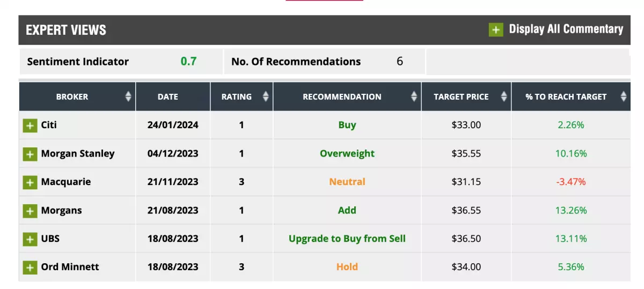Expand the Morgan Stanley row plus icon

30,154
